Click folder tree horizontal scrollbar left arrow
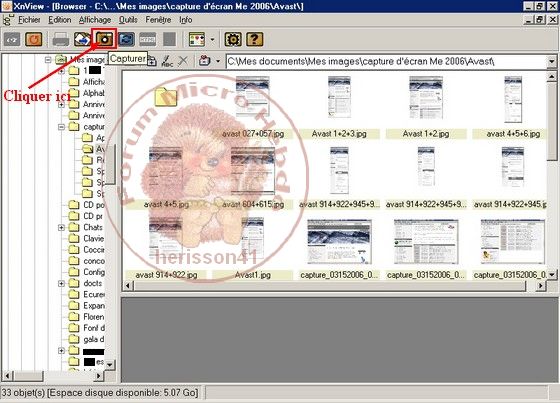 pos(7,376)
